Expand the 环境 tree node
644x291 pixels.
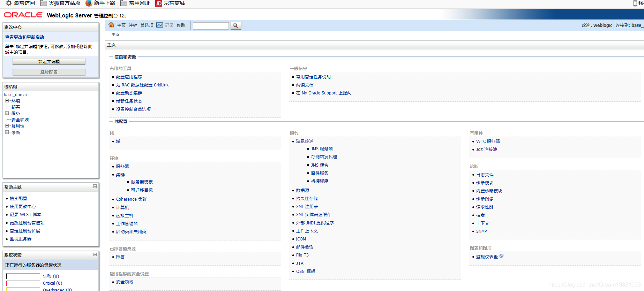coord(7,100)
